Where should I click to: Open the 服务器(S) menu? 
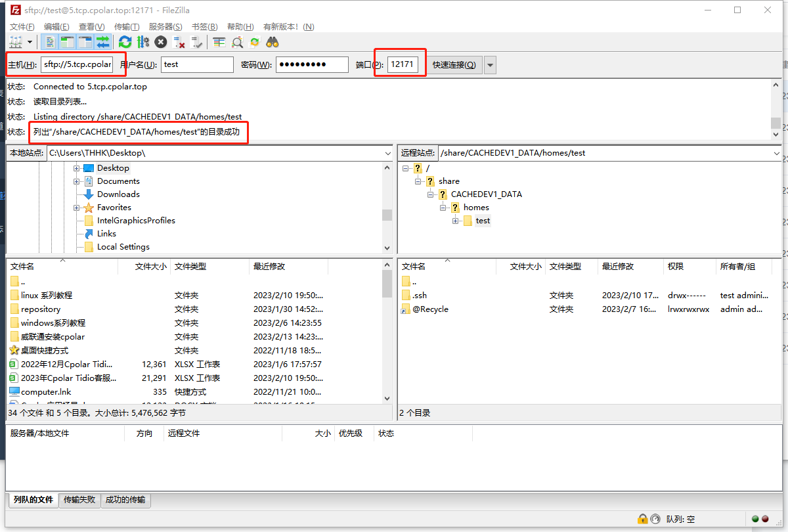click(x=165, y=26)
